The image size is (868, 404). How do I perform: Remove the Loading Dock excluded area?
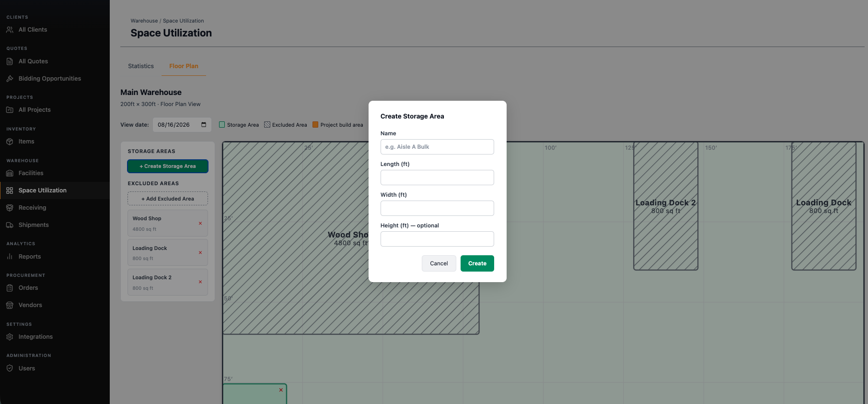pyautogui.click(x=200, y=253)
